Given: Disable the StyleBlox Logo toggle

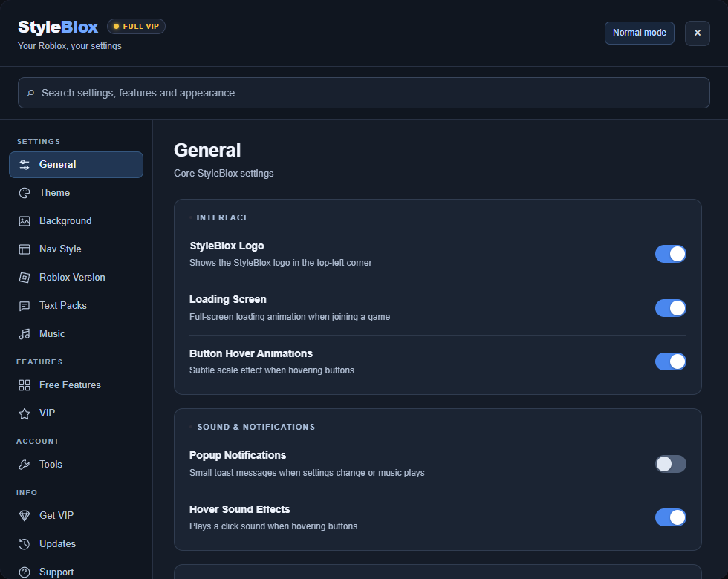Looking at the screenshot, I should tap(670, 254).
